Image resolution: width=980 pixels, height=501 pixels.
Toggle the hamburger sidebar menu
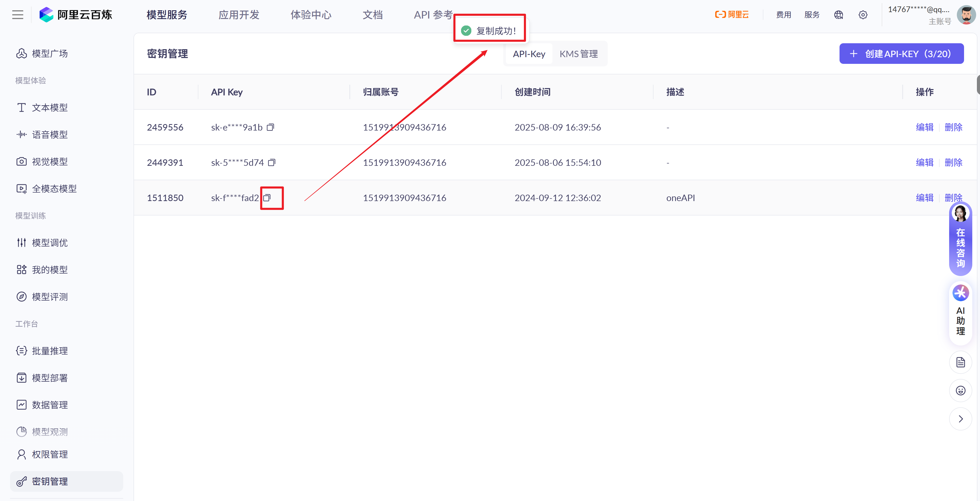pos(17,15)
